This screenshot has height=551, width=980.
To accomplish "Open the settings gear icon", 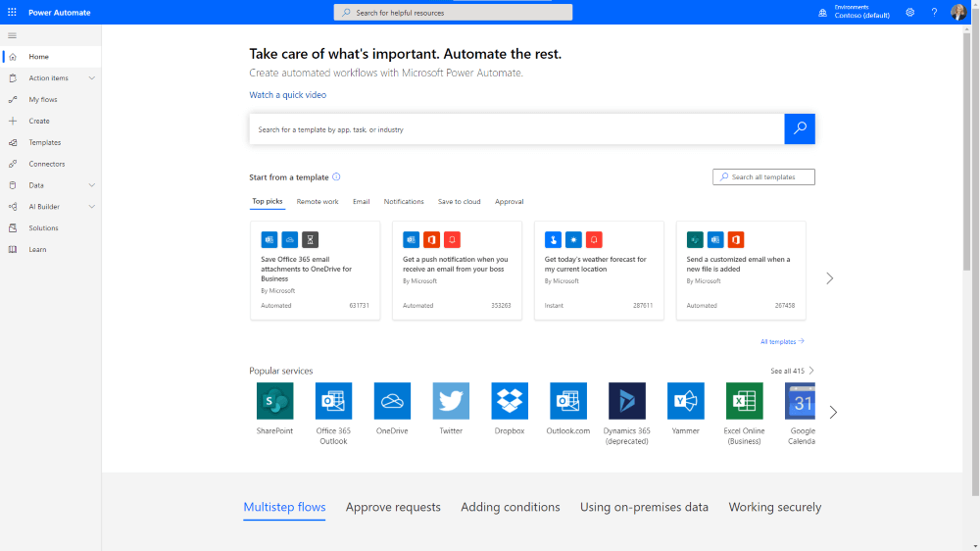I will [909, 13].
